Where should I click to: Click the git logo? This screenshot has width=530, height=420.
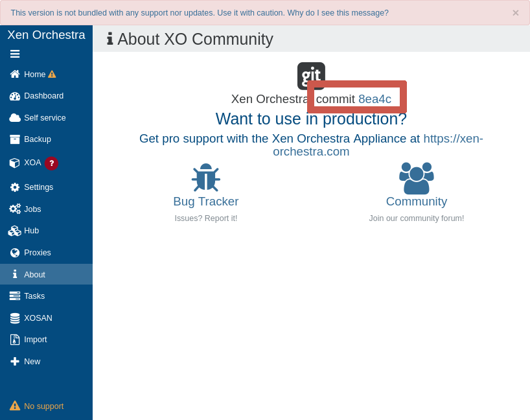(311, 76)
